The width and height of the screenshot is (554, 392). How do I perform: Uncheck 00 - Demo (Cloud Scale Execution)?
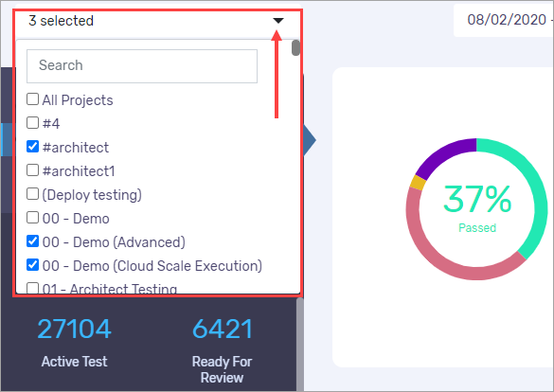point(32,265)
